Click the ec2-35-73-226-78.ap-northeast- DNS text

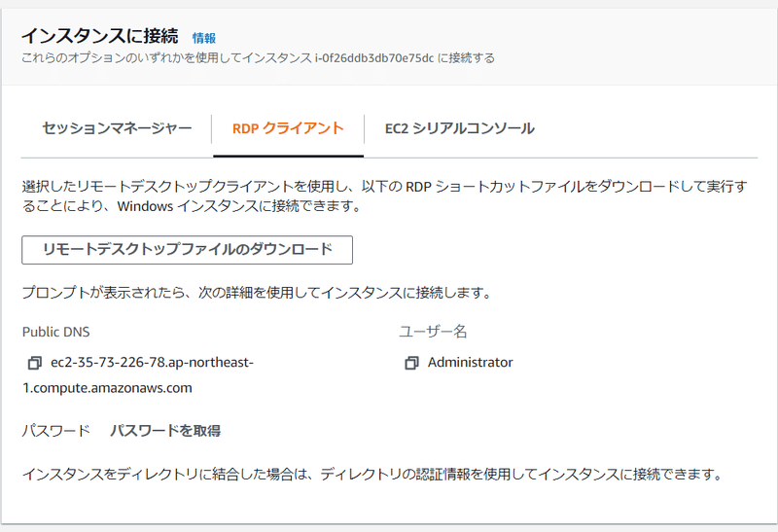[x=152, y=362]
